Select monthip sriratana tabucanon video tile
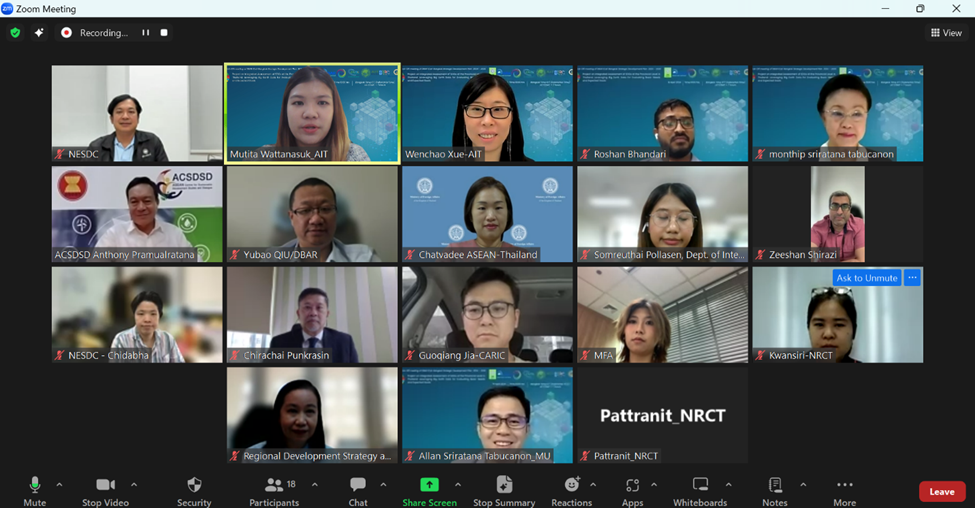This screenshot has width=980, height=509. (x=838, y=113)
